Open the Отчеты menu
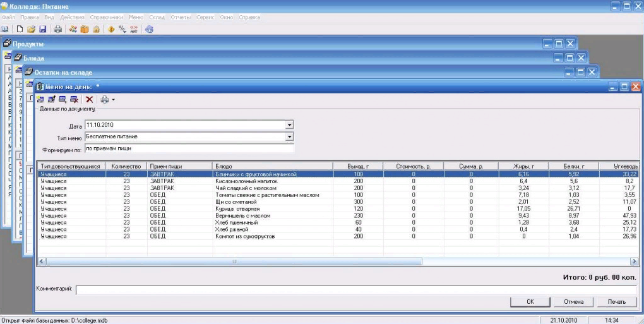The image size is (644, 324). pyautogui.click(x=181, y=17)
